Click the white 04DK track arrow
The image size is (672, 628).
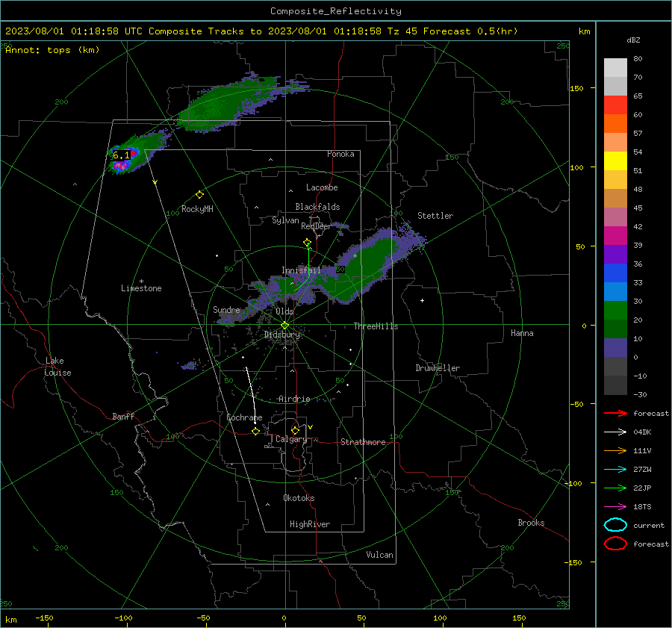pyautogui.click(x=615, y=432)
